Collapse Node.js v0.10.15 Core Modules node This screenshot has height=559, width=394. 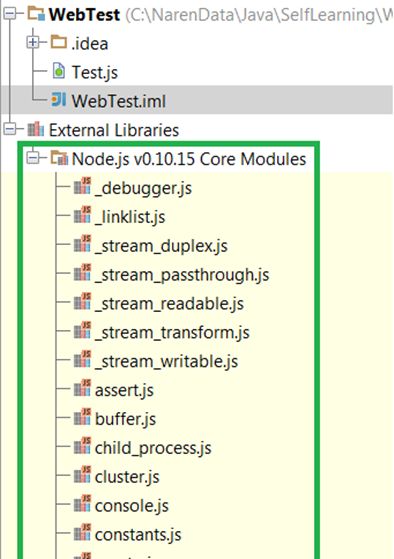click(x=32, y=158)
